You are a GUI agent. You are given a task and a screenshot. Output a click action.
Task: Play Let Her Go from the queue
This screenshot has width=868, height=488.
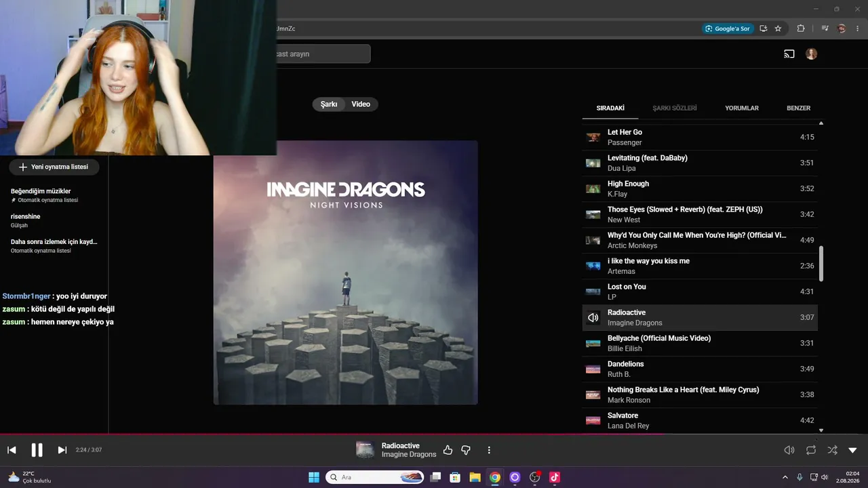700,138
